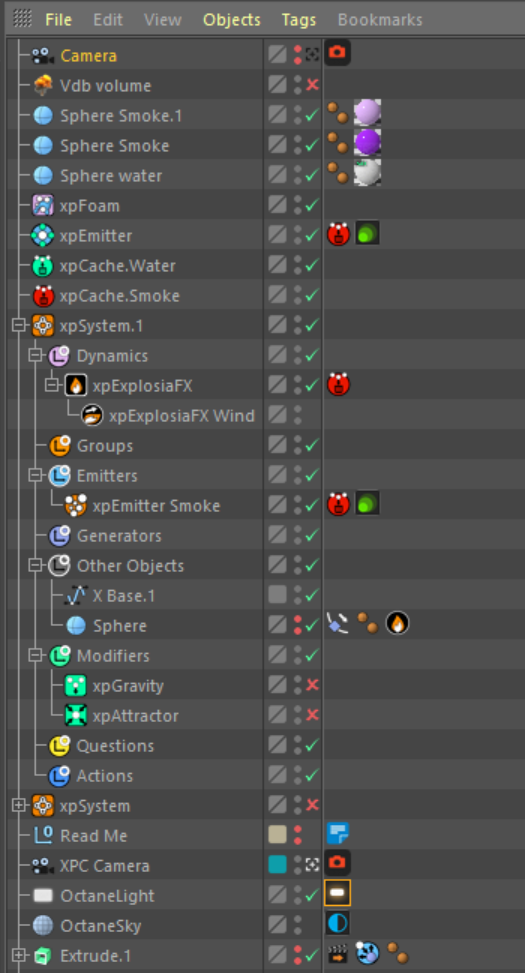Select the OctaneSky environment tag
This screenshot has height=973, width=525.
(x=337, y=923)
